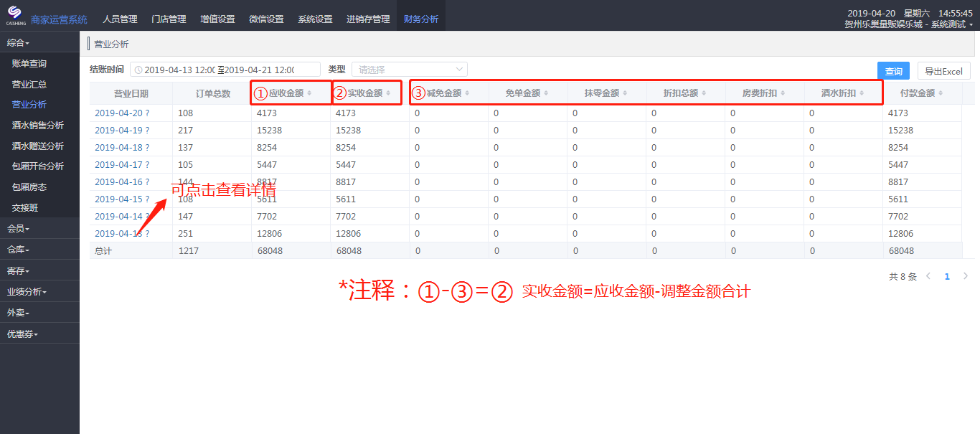Viewport: 980px width, 434px height.
Task: Open the store account dropdown 贺州乐巢量贩娱乐城
Action: click(908, 24)
